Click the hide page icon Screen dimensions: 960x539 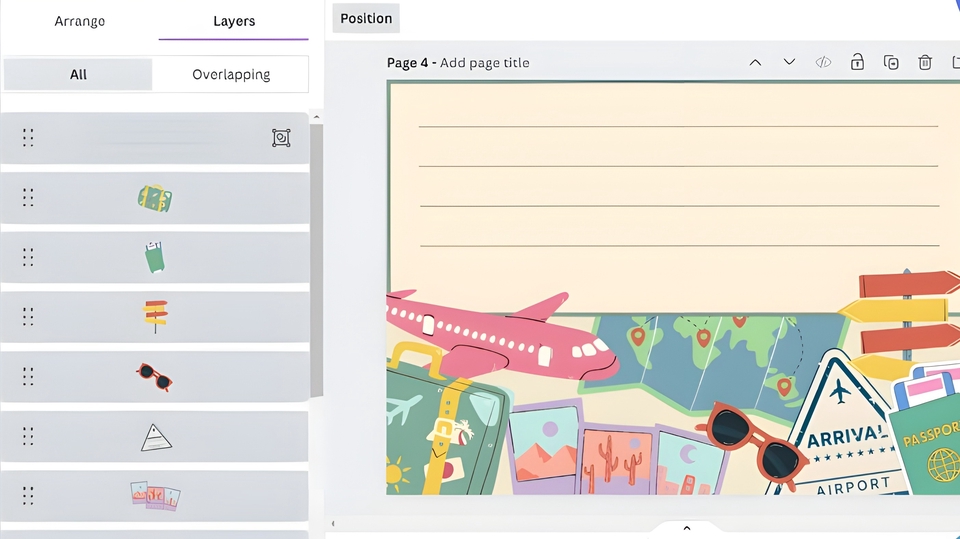coord(823,62)
